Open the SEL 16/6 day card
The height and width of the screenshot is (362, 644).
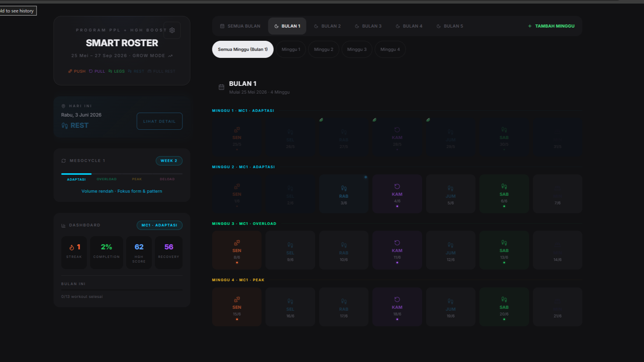click(290, 307)
